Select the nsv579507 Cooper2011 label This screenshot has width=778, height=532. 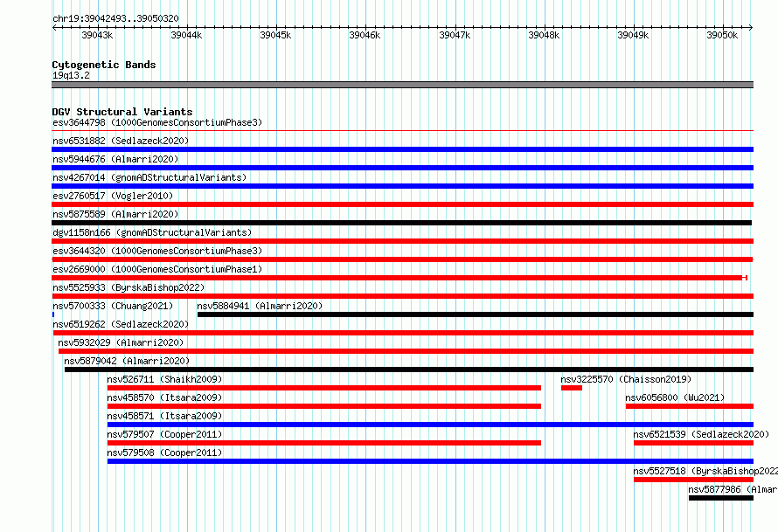point(164,434)
